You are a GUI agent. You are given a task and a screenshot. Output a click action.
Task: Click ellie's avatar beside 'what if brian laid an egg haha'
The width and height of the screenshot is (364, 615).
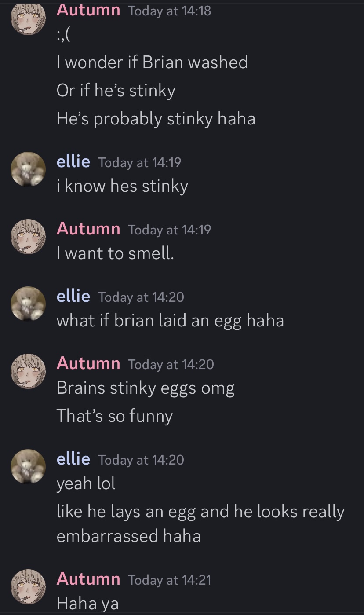28,304
